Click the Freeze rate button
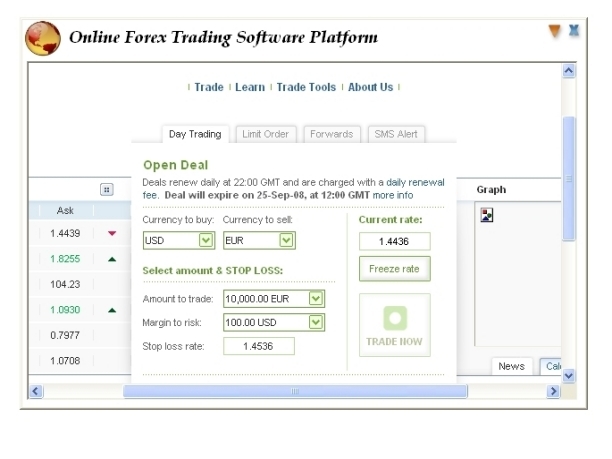The image size is (612, 459). coord(395,269)
